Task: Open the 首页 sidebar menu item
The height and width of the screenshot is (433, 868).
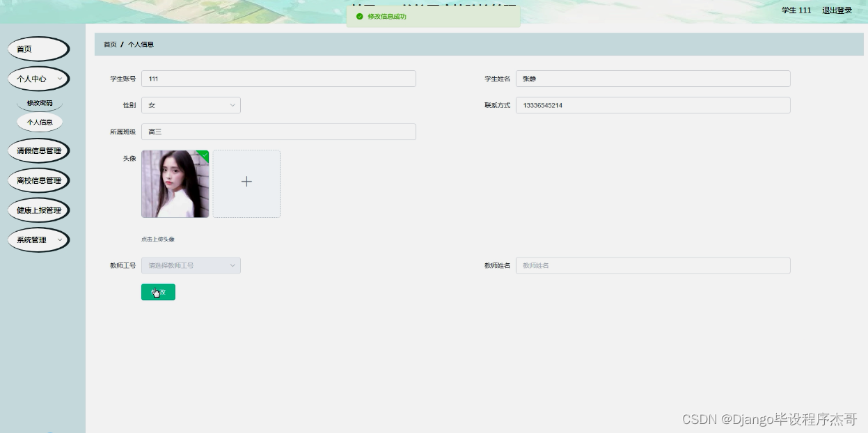Action: (38, 49)
